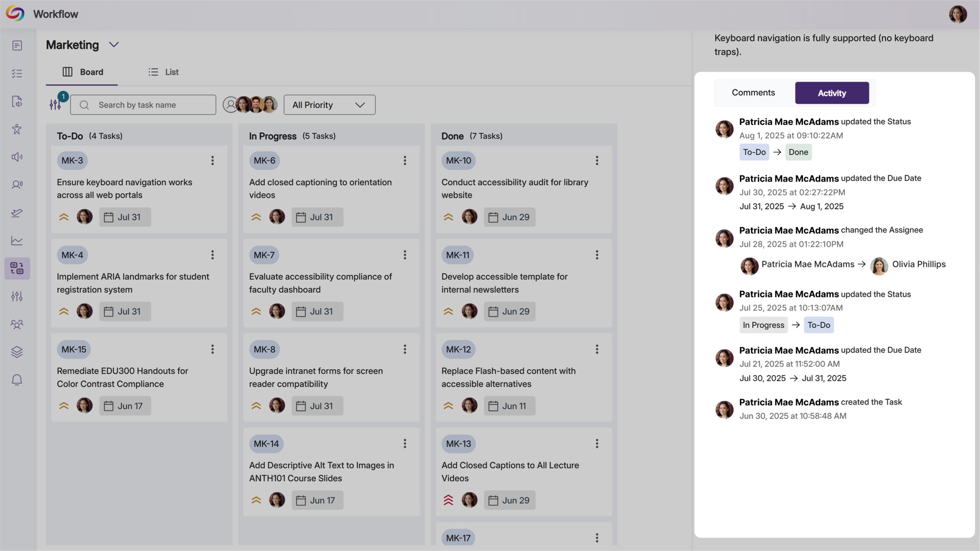Open the team users icon in the sidebar
Viewport: 980px width, 551px height.
(x=17, y=324)
